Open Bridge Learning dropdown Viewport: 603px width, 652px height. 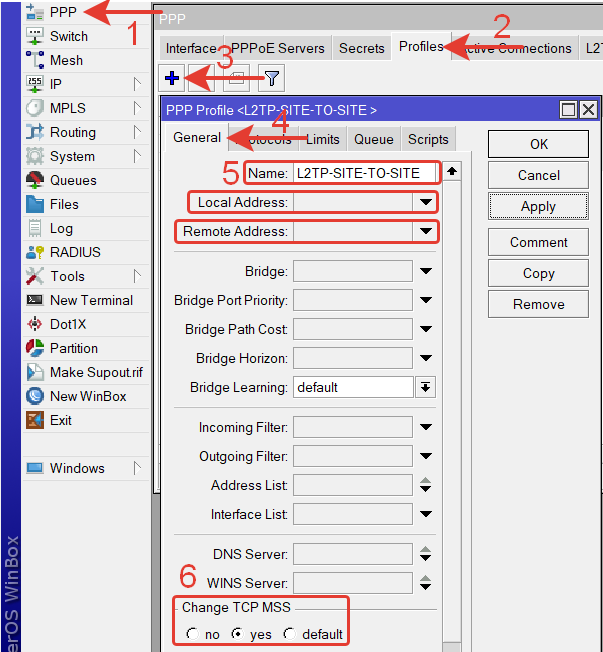(x=425, y=387)
